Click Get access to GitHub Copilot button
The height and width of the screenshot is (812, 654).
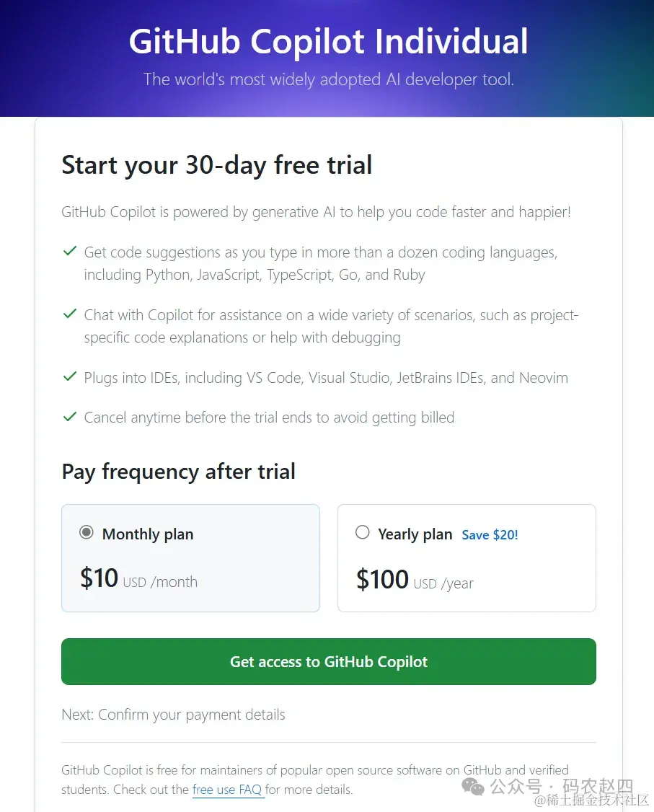(328, 661)
